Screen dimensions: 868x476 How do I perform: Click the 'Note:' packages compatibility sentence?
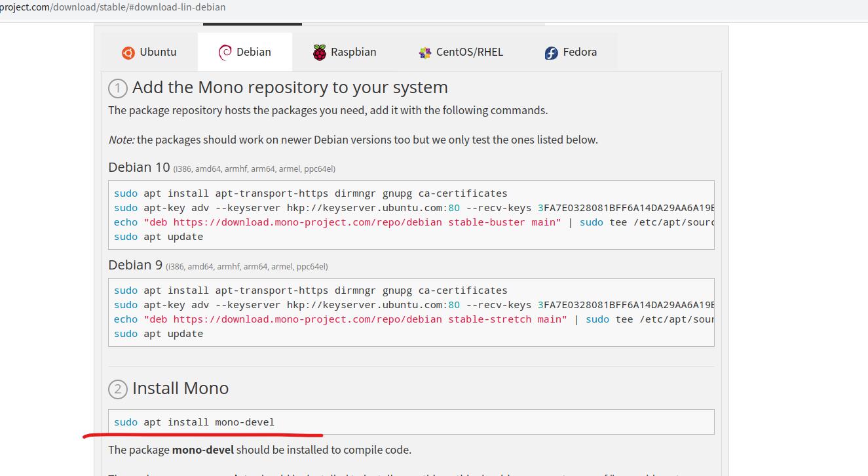tap(353, 140)
